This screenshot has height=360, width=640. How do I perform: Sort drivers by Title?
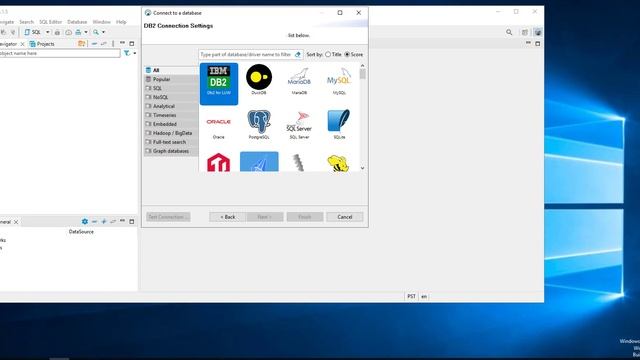pos(333,54)
